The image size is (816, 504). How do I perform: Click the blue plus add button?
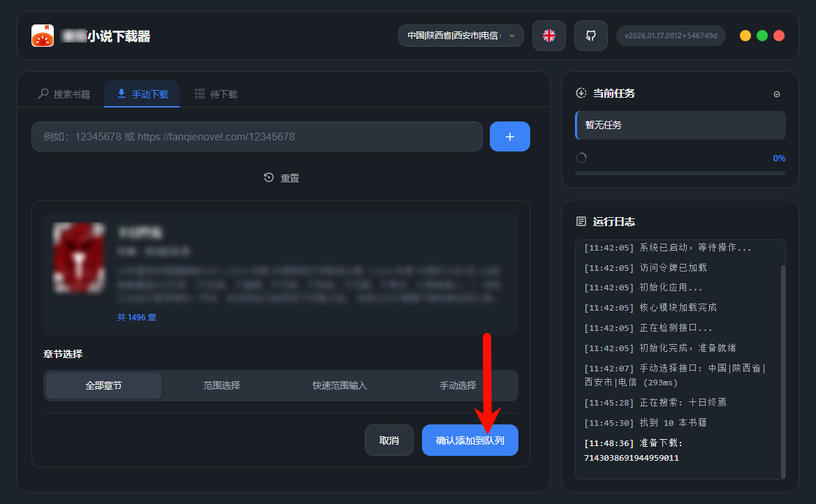coord(510,137)
